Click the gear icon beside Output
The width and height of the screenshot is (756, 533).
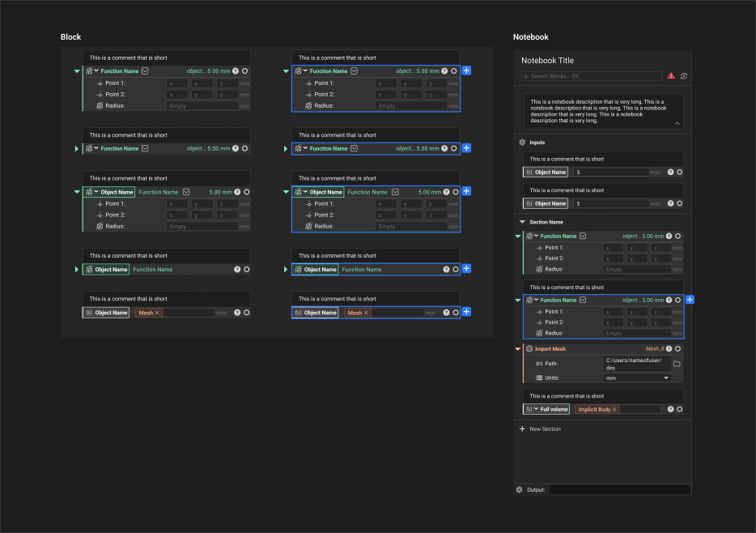point(520,490)
